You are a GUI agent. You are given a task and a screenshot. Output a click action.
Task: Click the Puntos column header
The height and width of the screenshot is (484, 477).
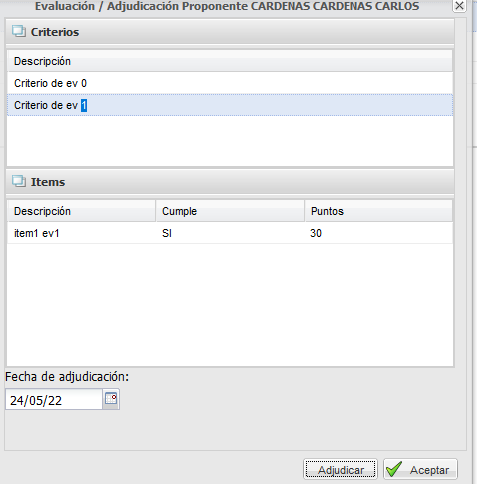point(379,211)
